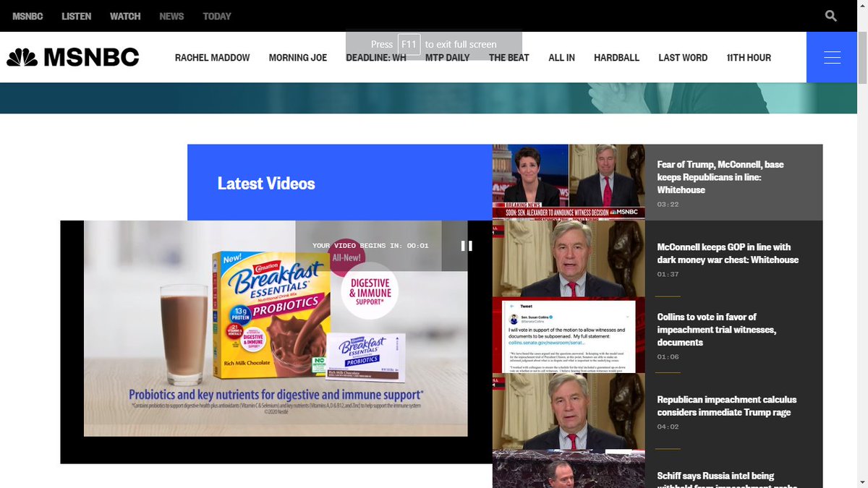Open 'Schiff says Russia intel' video title
Screen dimensions: 868x488
click(727, 481)
